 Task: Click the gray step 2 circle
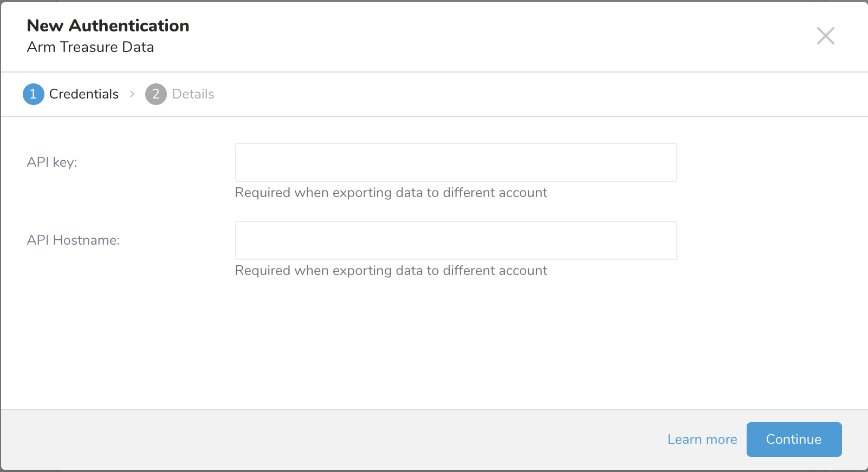tap(156, 94)
